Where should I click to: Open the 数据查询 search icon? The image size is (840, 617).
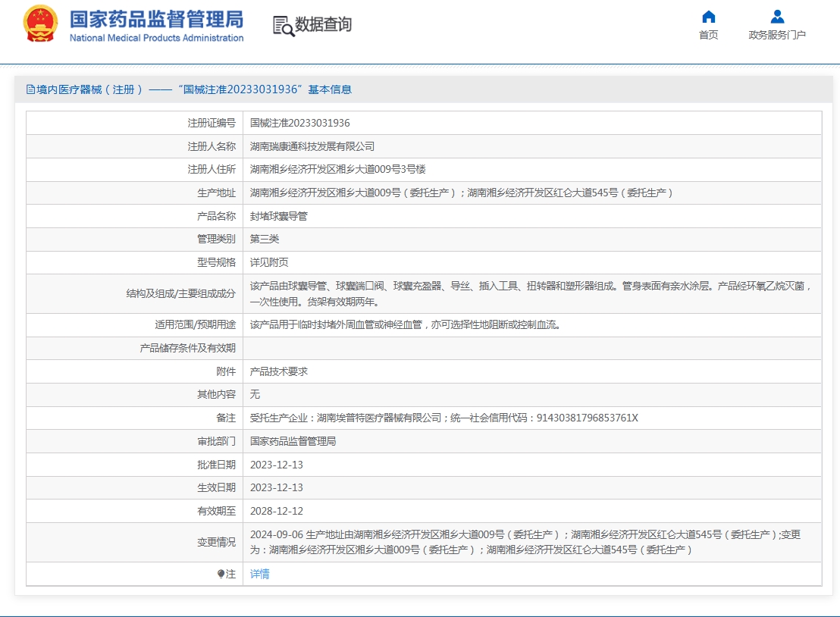click(x=284, y=26)
